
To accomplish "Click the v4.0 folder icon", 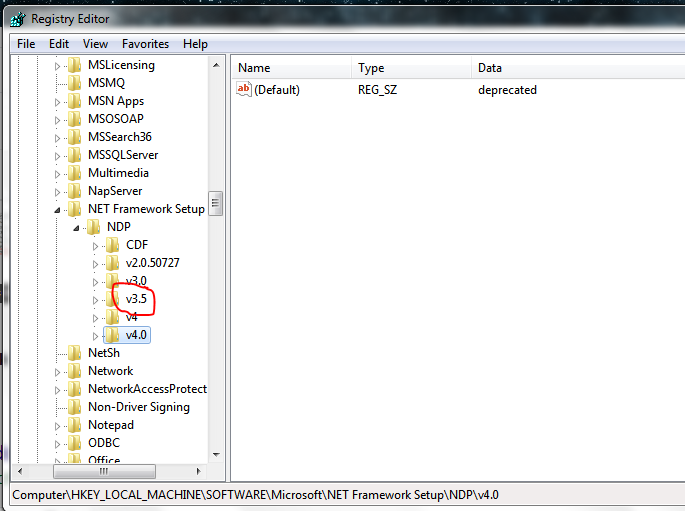I will tap(113, 335).
